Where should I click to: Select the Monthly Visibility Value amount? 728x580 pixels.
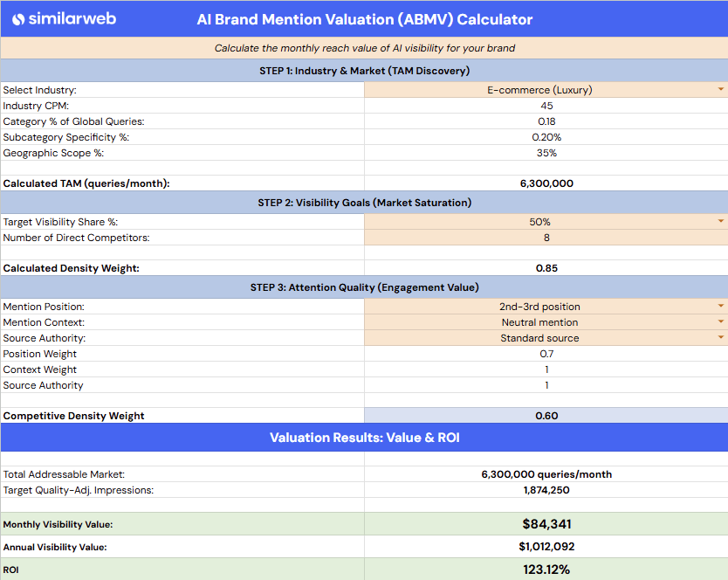(547, 524)
